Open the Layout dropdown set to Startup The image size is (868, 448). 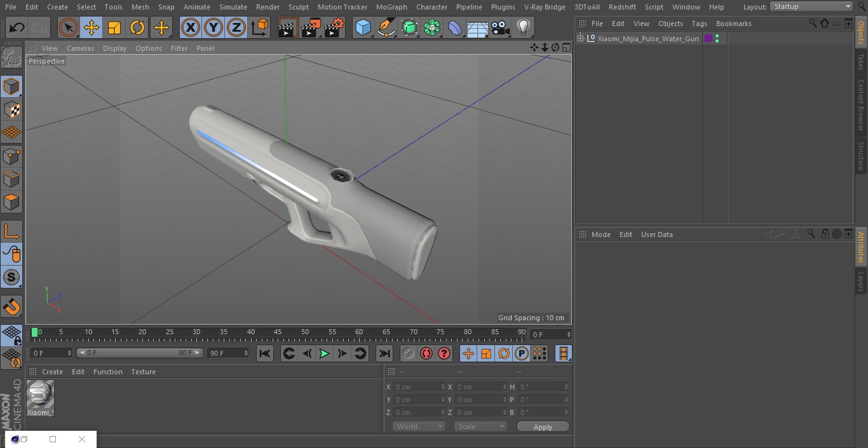tap(811, 6)
